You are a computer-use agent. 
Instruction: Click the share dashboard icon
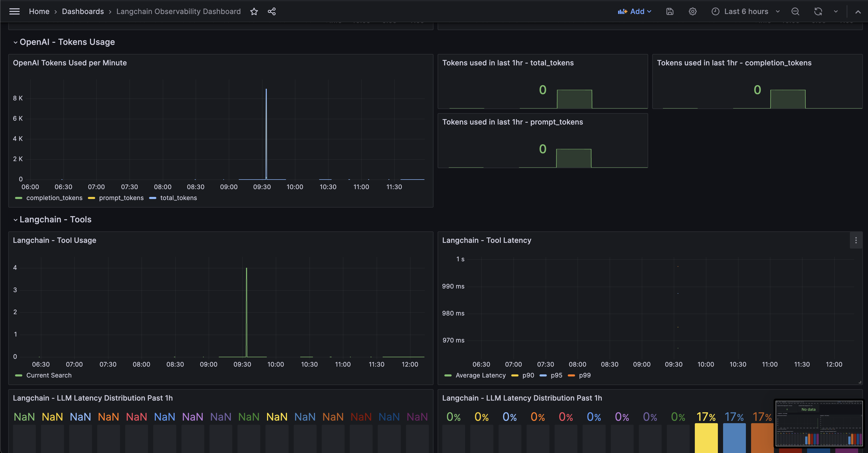point(272,11)
